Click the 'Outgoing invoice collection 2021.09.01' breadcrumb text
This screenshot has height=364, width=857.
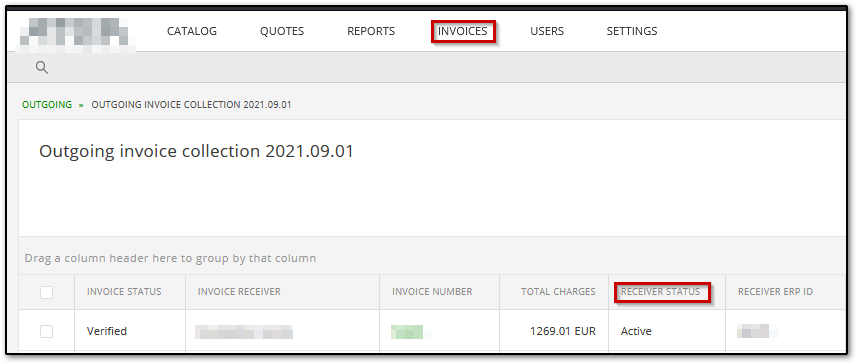coord(191,104)
